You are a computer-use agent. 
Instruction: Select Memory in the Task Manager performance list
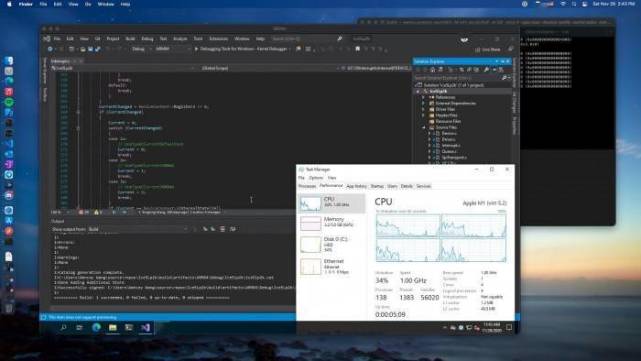(332, 223)
